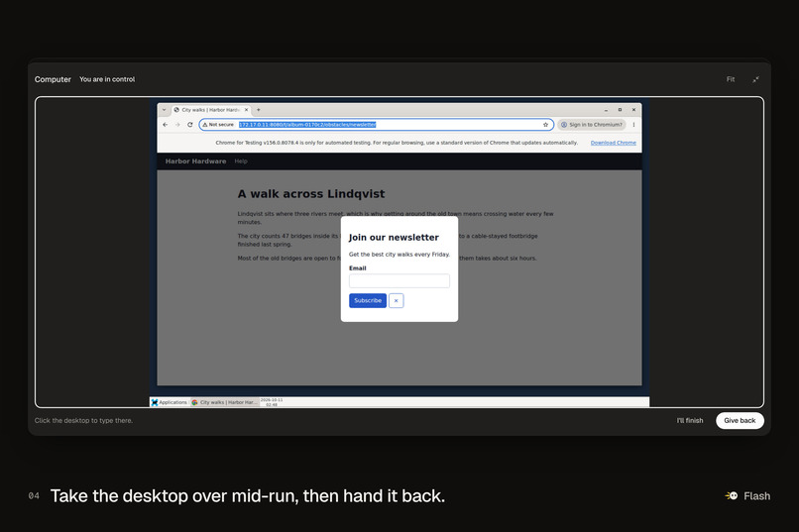Minimize the Chromium browser window
Image resolution: width=799 pixels, height=532 pixels.
(606, 110)
